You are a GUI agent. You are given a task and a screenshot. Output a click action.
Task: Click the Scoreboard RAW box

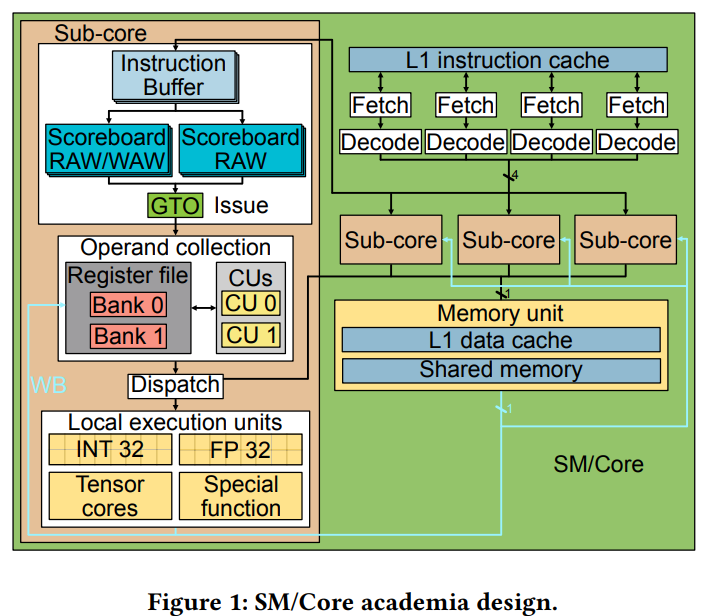point(242,150)
